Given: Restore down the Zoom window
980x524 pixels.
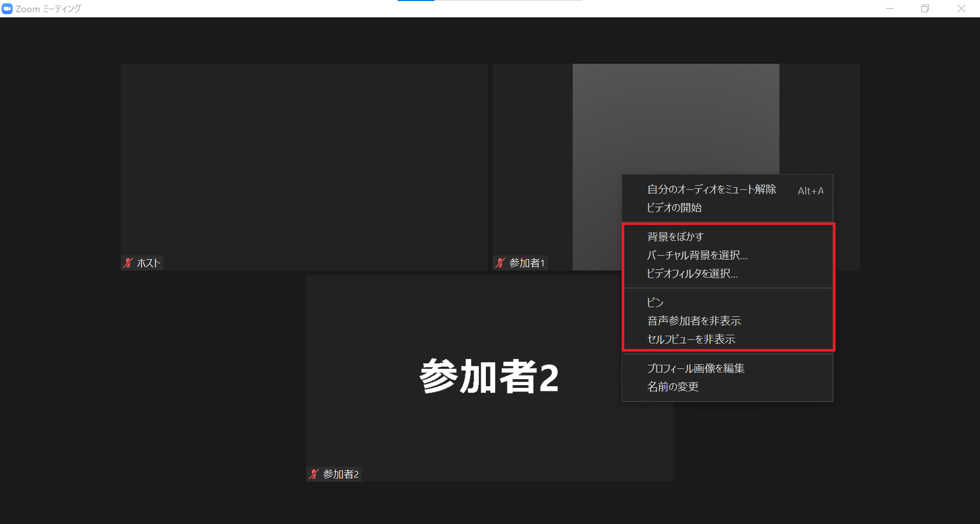Looking at the screenshot, I should click(x=925, y=9).
